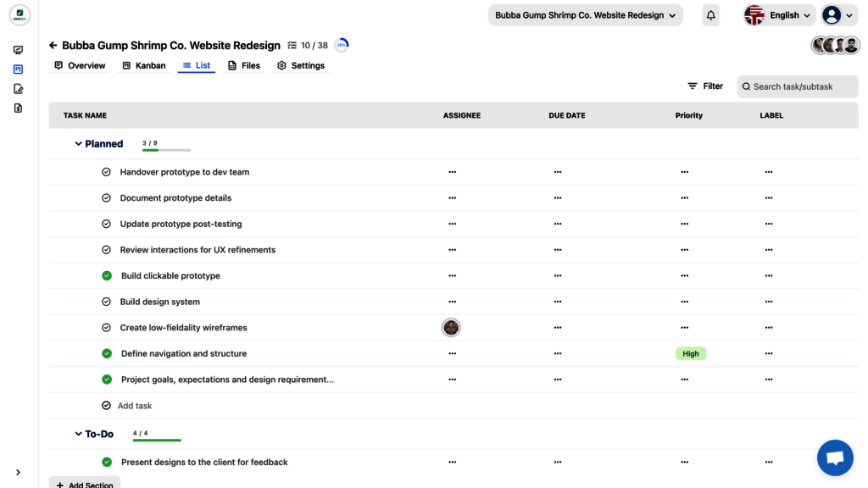The width and height of the screenshot is (868, 488).
Task: Open the contract edit icon in sidebar
Action: coord(18,89)
